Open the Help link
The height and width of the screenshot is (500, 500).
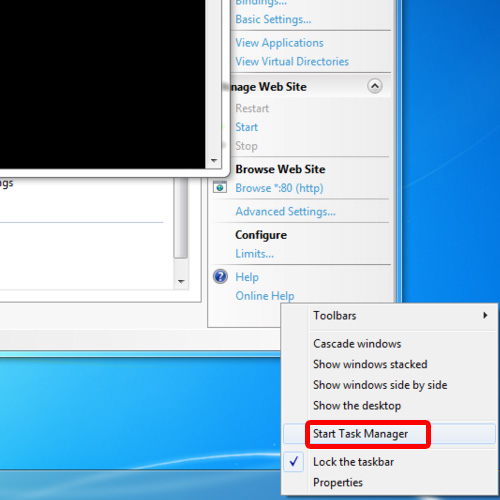coord(247,277)
